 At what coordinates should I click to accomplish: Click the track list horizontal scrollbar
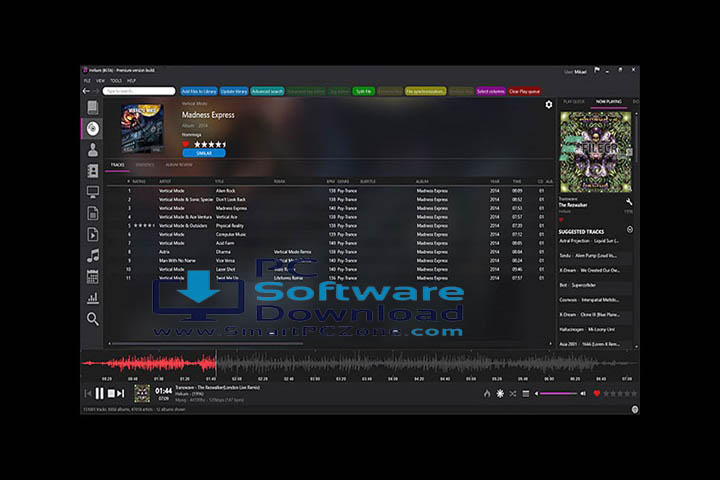pos(208,344)
